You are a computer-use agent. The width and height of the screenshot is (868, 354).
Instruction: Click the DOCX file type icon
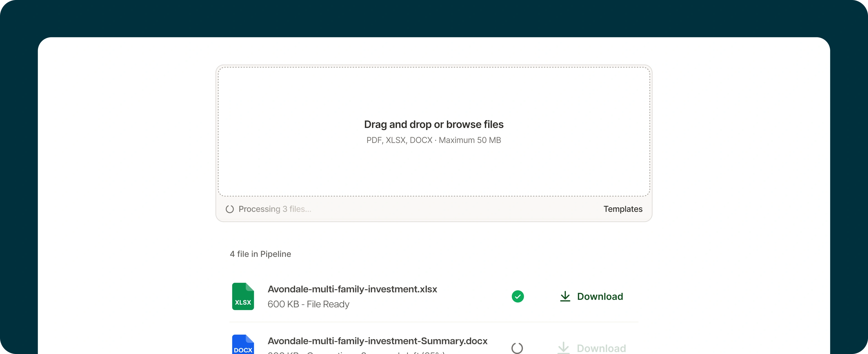pyautogui.click(x=243, y=344)
